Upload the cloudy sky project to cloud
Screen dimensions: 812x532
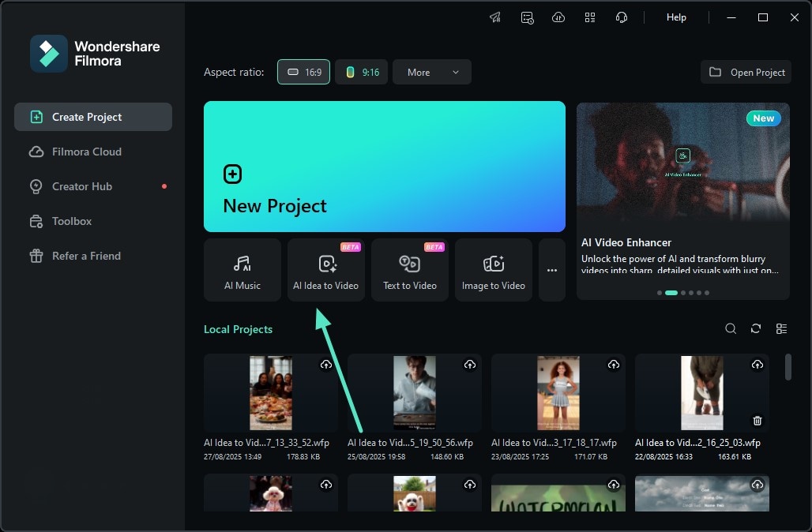coord(757,485)
